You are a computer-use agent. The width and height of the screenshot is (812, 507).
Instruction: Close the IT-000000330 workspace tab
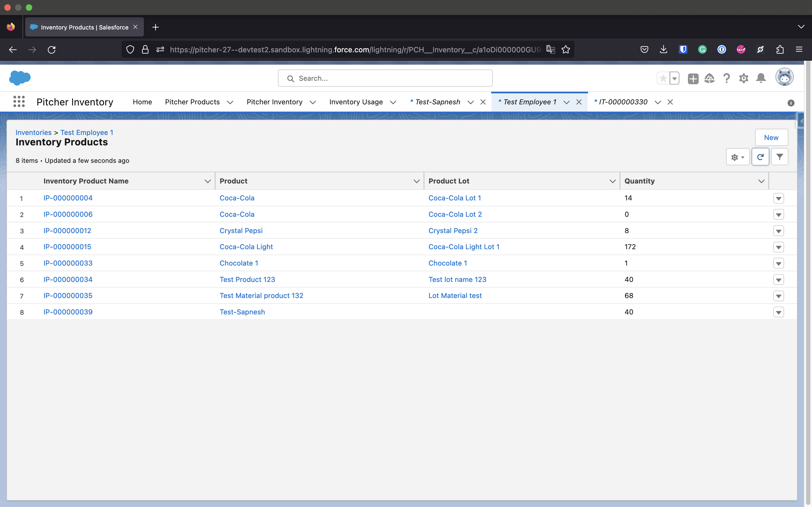coord(670,102)
